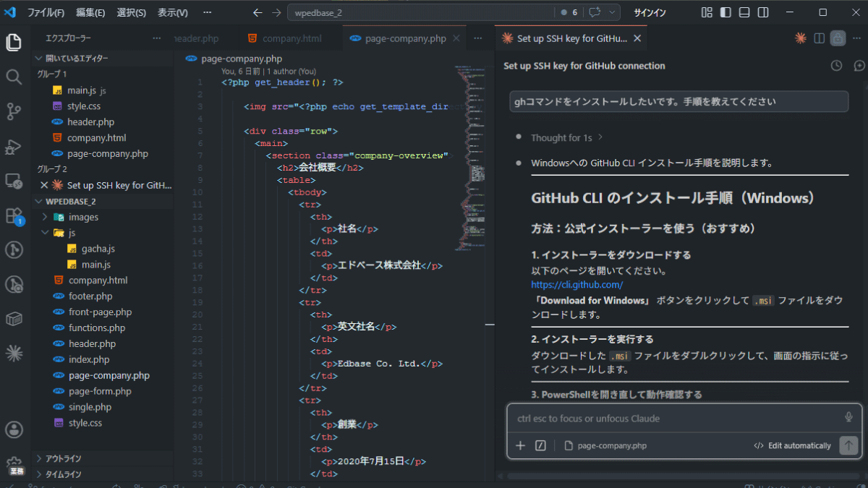Open more actions in Claude editor group
Image resolution: width=868 pixels, height=488 pixels.
[x=857, y=38]
